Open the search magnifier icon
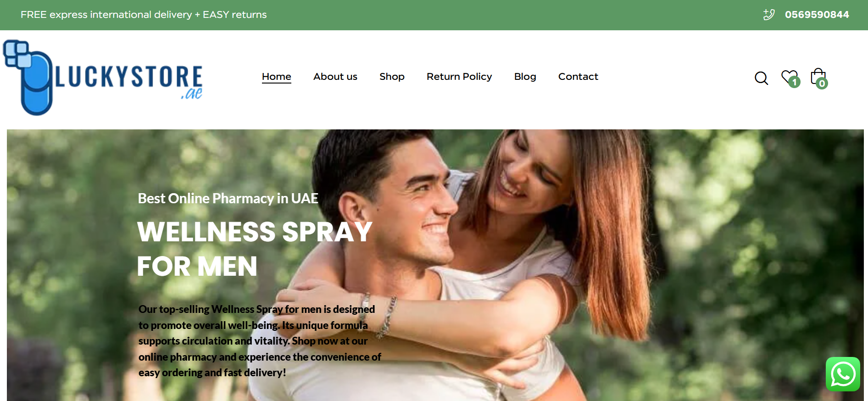This screenshot has width=868, height=401. pyautogui.click(x=761, y=78)
